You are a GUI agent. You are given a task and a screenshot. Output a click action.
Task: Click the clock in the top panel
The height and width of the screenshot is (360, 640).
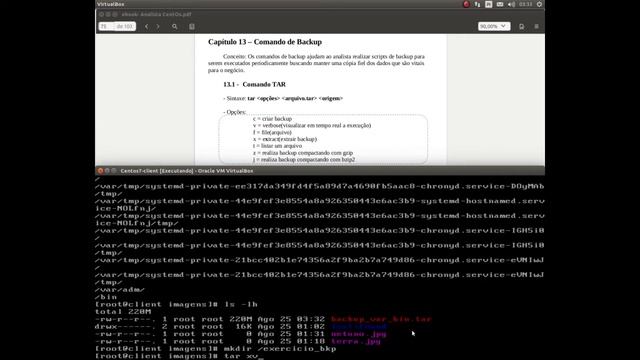[526, 4]
